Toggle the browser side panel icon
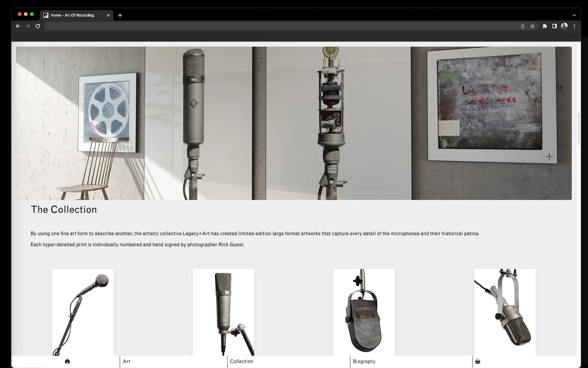Screen dimensions: 588x368 [554, 26]
